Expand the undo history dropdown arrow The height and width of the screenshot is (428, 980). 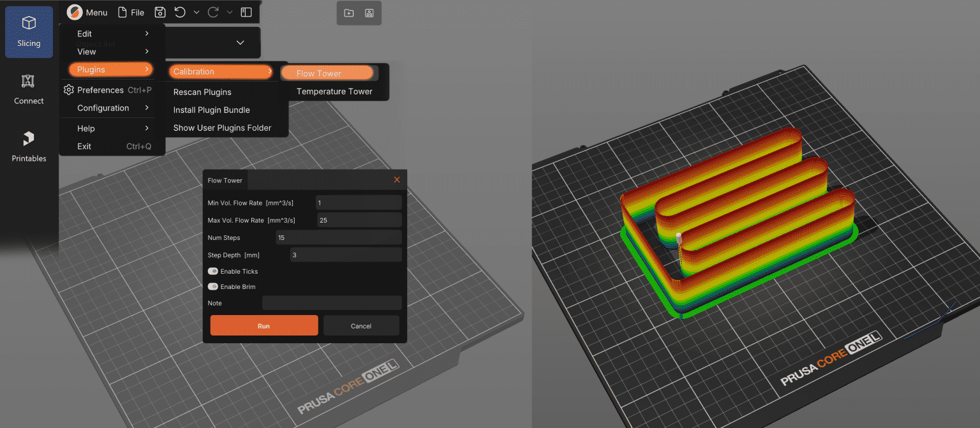197,12
